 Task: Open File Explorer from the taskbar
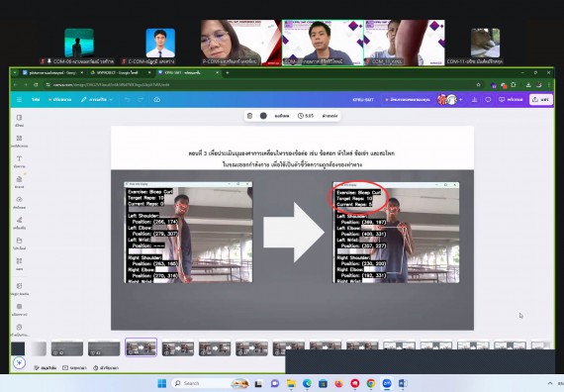(x=291, y=383)
